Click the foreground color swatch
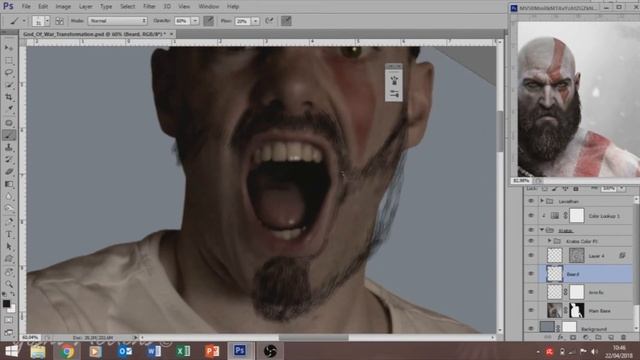This screenshot has width=640, height=360. pyautogui.click(x=6, y=304)
